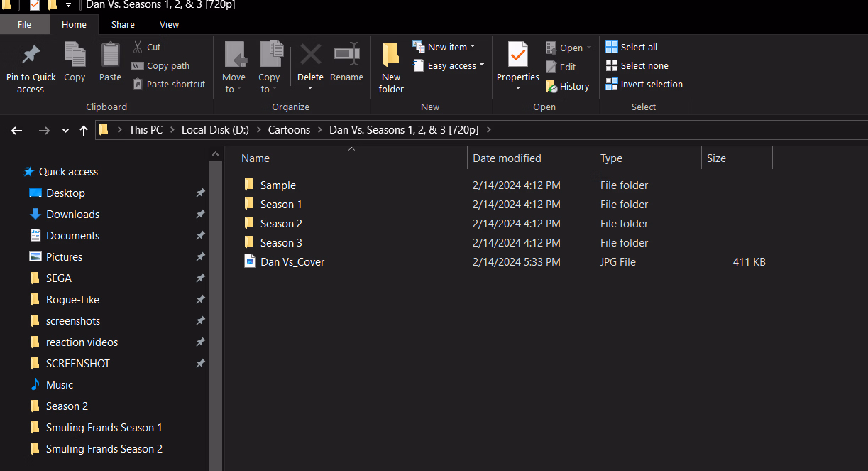Open the Properties icon in ribbon

point(517,55)
